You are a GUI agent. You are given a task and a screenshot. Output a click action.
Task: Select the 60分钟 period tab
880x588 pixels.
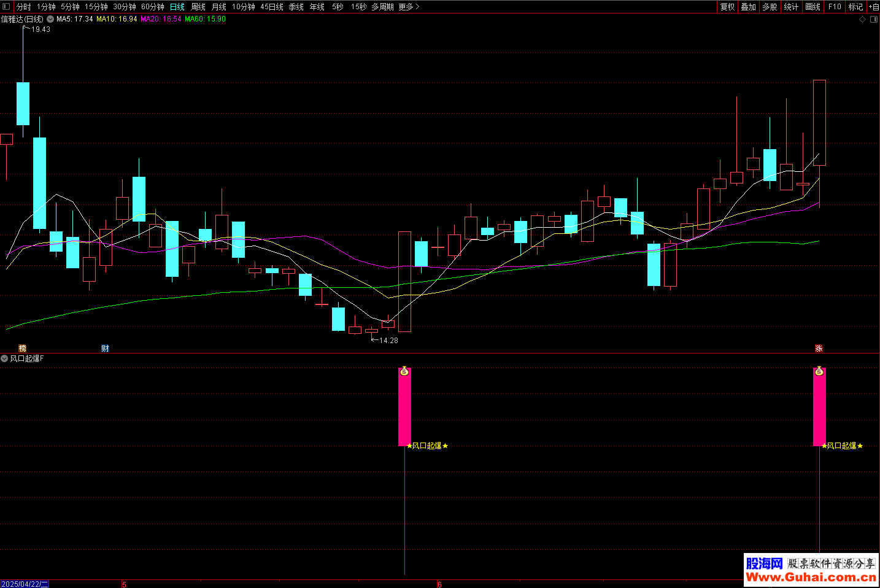pos(153,7)
